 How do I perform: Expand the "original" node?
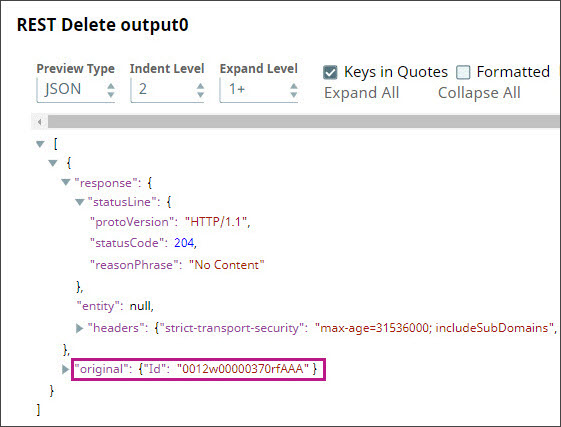click(65, 369)
